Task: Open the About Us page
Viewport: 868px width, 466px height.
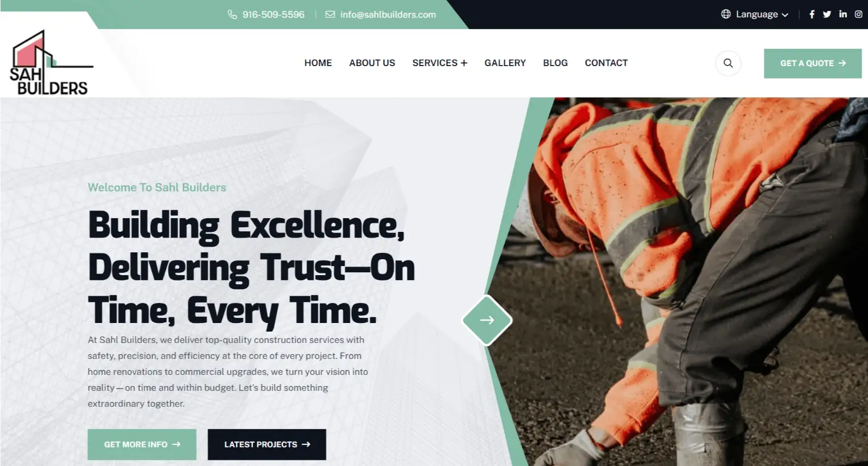Action: point(372,63)
